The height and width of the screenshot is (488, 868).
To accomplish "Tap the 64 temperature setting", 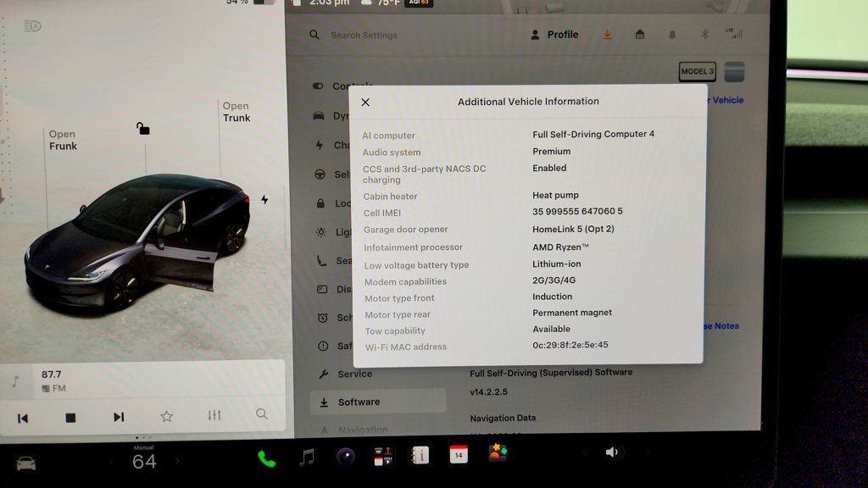I will [x=144, y=461].
